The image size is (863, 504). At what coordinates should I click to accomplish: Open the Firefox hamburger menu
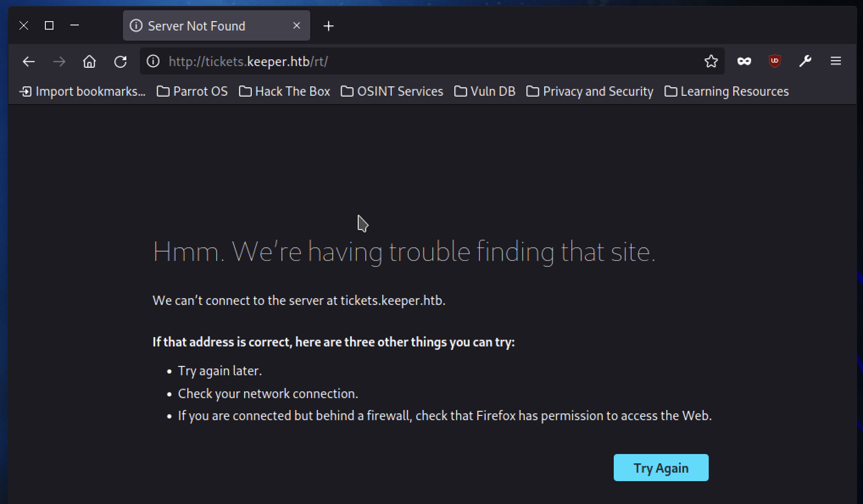click(836, 61)
